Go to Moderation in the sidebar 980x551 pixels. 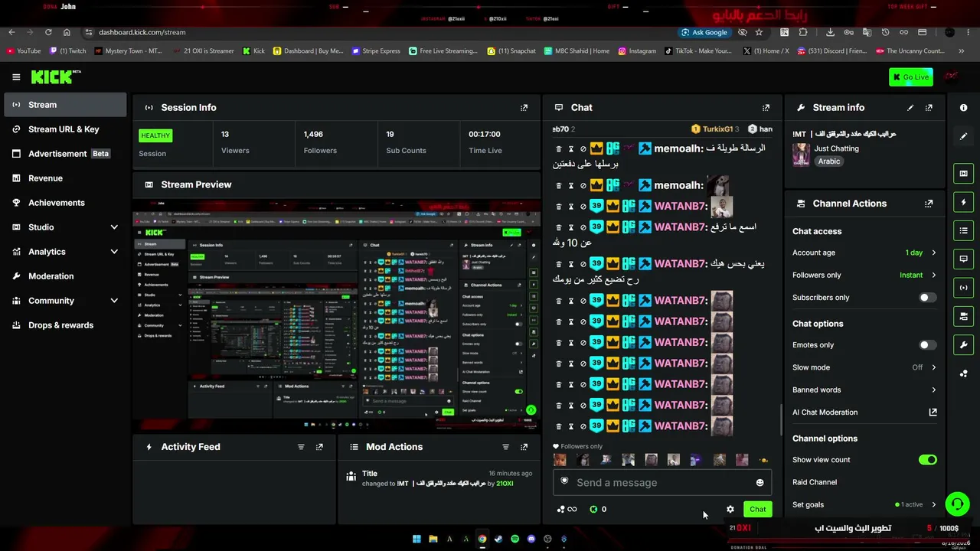click(64, 276)
